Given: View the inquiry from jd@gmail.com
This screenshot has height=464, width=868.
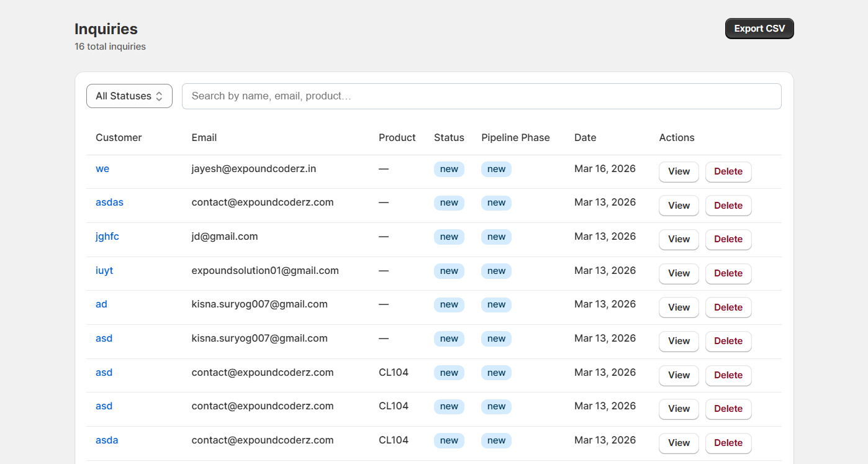Looking at the screenshot, I should coord(679,239).
